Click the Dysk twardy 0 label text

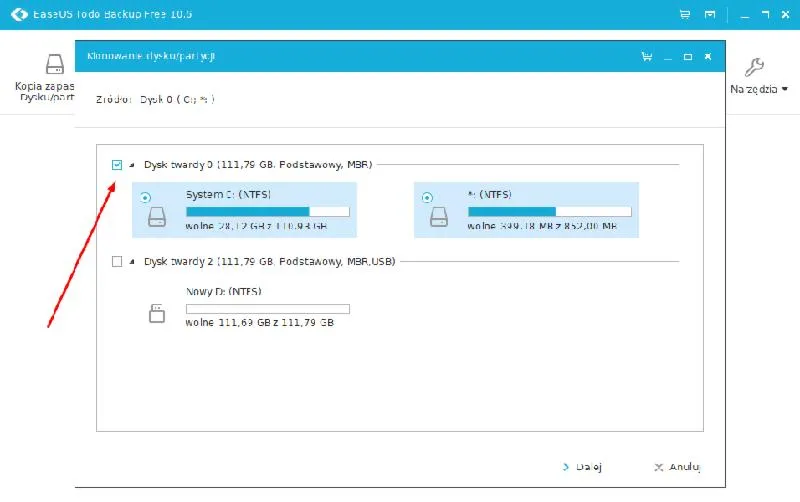click(258, 165)
